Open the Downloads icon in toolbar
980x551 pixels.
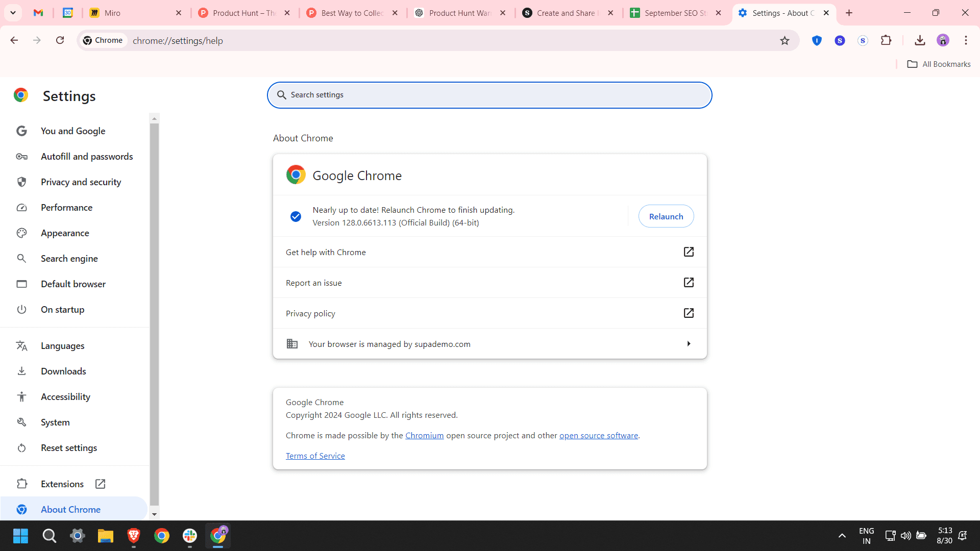point(920,40)
